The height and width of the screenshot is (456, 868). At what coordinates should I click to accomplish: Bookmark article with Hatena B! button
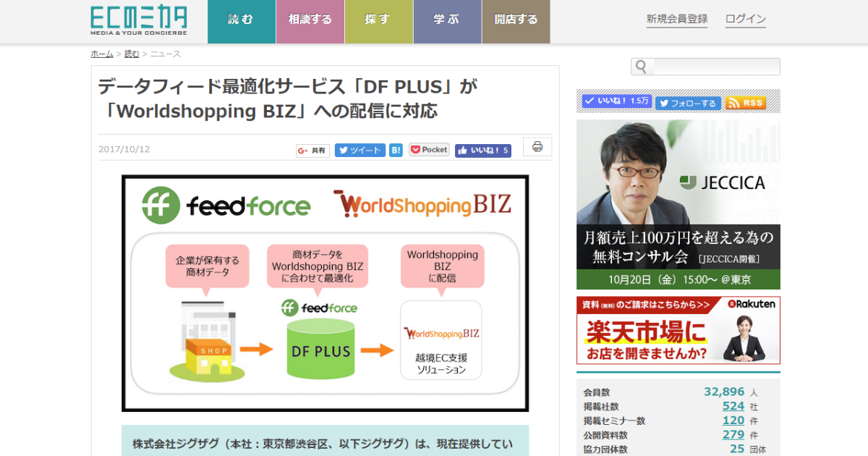coord(396,150)
